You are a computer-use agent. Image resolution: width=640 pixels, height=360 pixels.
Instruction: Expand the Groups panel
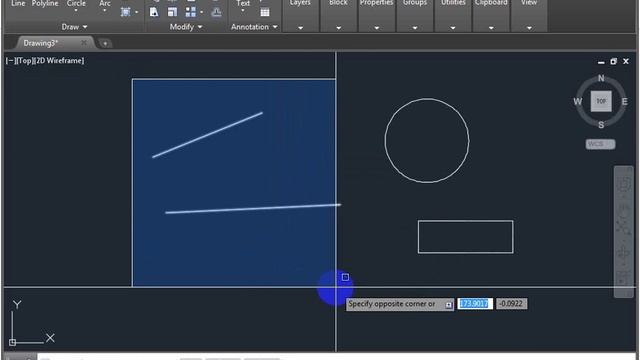tap(415, 28)
